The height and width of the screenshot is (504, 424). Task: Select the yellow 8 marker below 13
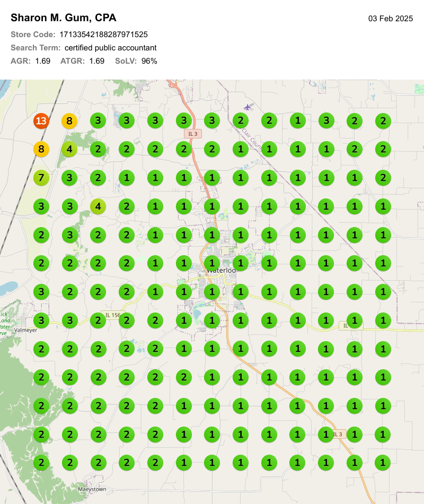[41, 150]
